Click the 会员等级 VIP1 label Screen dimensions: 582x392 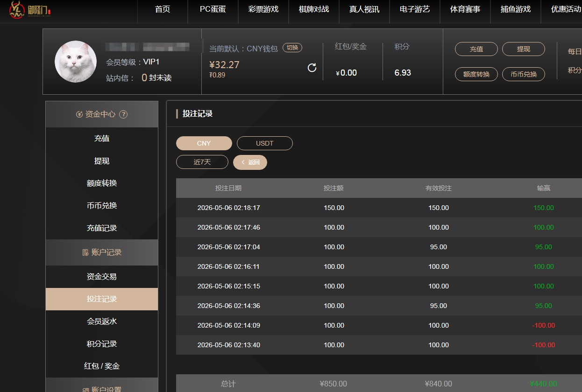tap(133, 62)
